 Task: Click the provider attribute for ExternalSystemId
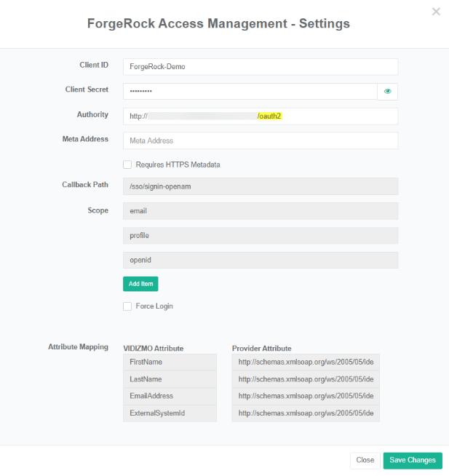pos(306,413)
